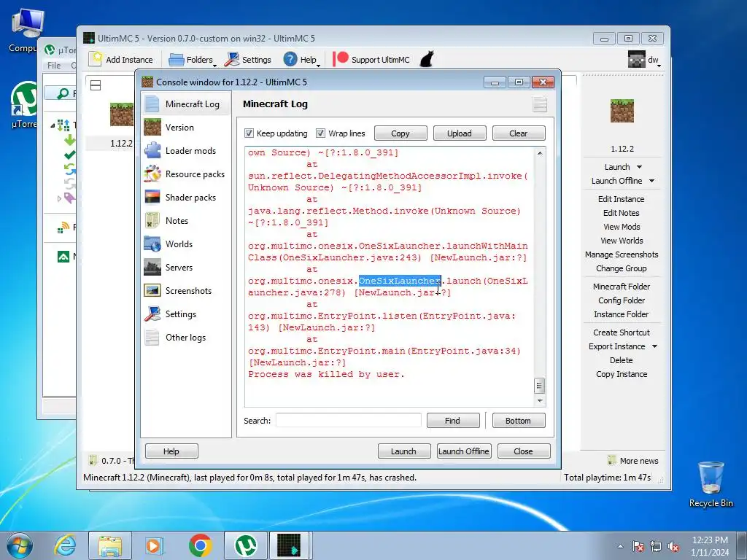Click into the log Search field
The width and height of the screenshot is (747, 560).
click(x=348, y=421)
